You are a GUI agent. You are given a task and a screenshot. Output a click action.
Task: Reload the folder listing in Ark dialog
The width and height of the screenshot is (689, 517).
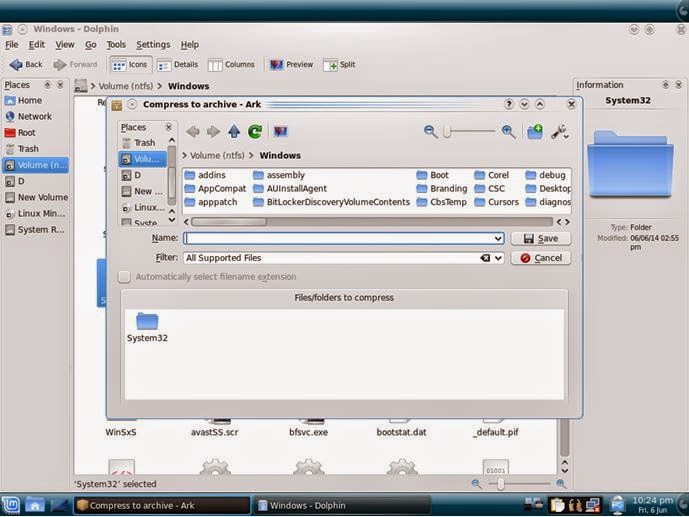click(x=255, y=131)
